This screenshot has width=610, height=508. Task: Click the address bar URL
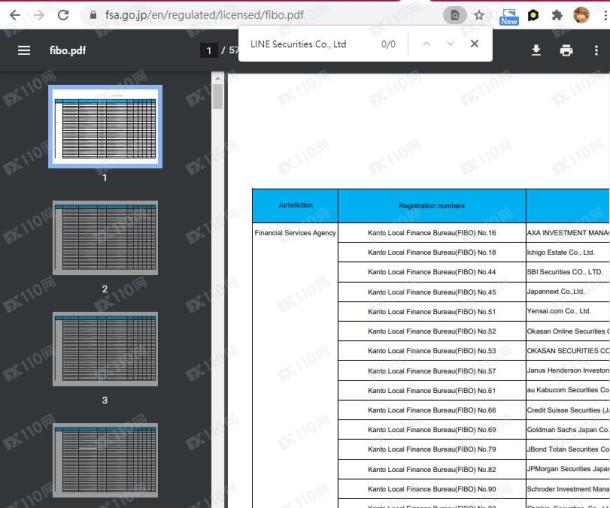pos(220,15)
